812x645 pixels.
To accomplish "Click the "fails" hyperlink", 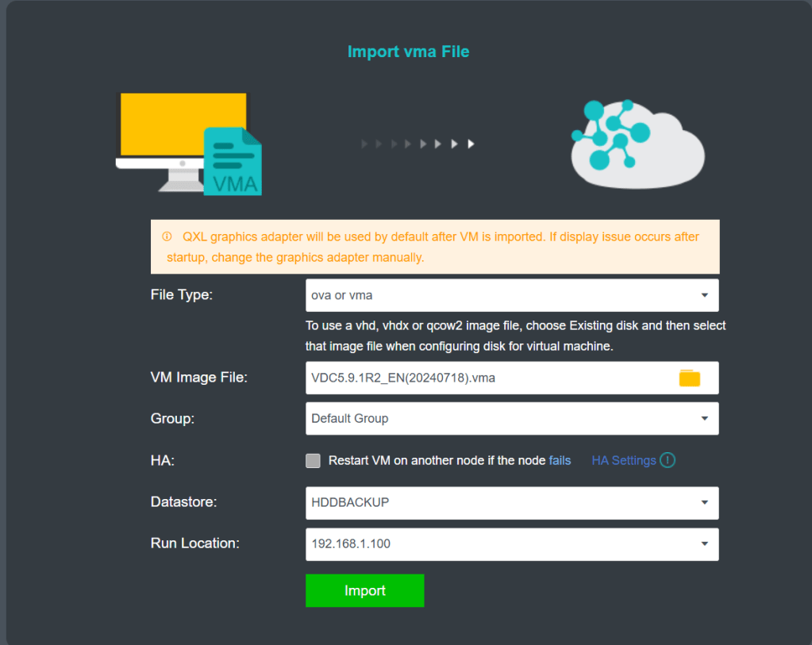I will click(560, 460).
